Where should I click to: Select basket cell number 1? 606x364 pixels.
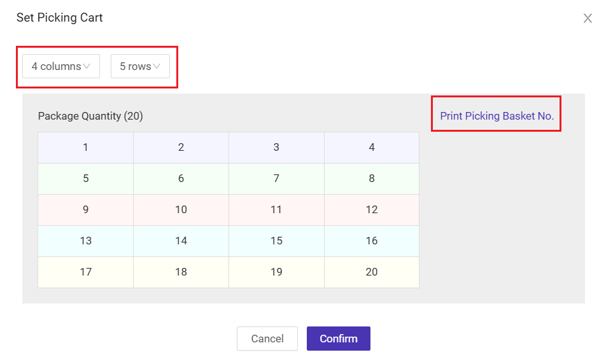85,147
